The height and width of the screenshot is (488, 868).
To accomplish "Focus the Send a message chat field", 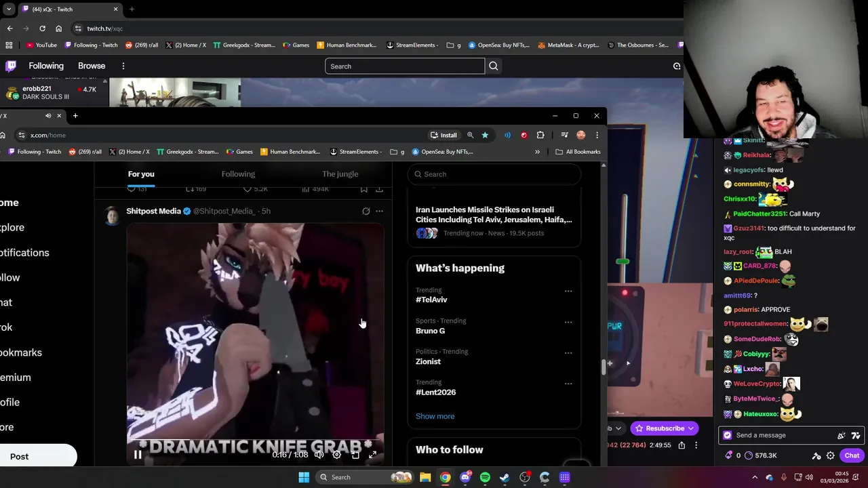I will 780,435.
